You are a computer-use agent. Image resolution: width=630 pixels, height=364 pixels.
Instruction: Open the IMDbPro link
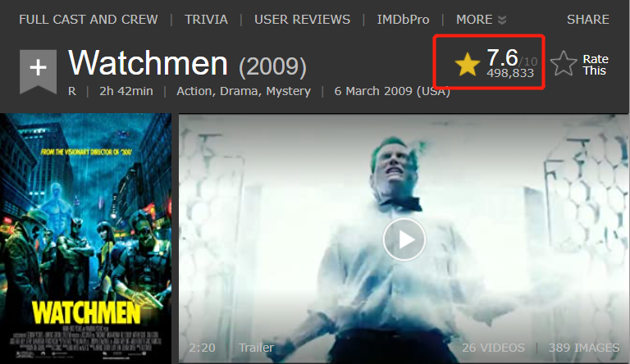(x=403, y=20)
